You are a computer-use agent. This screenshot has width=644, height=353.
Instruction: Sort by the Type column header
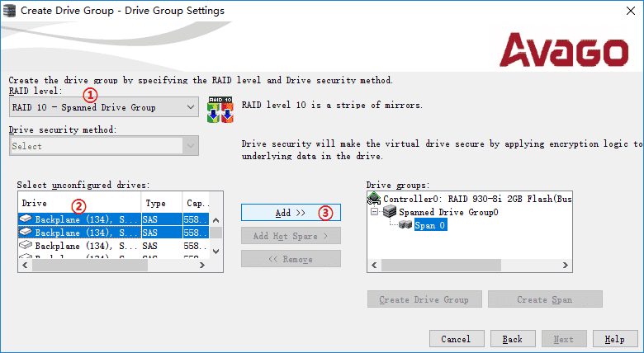click(162, 203)
